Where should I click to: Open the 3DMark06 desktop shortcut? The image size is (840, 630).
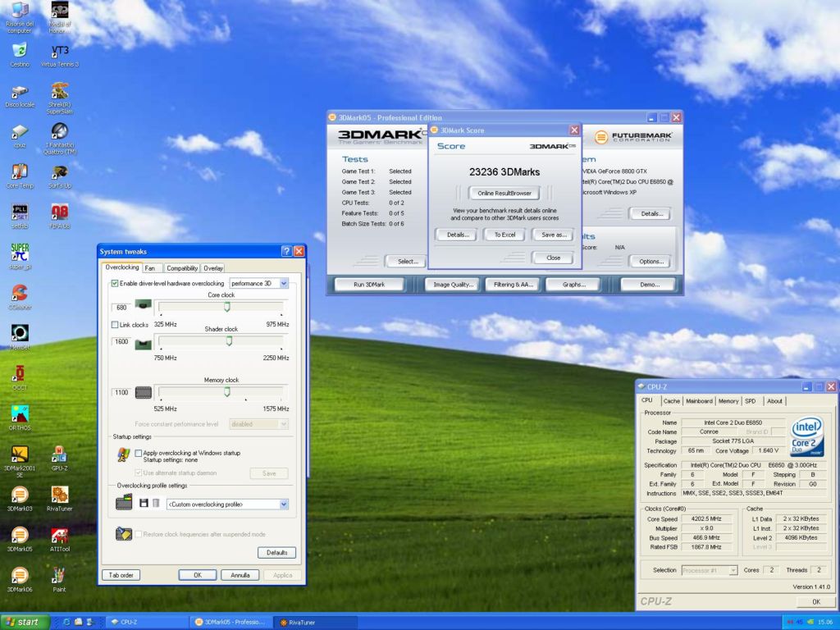pos(20,579)
